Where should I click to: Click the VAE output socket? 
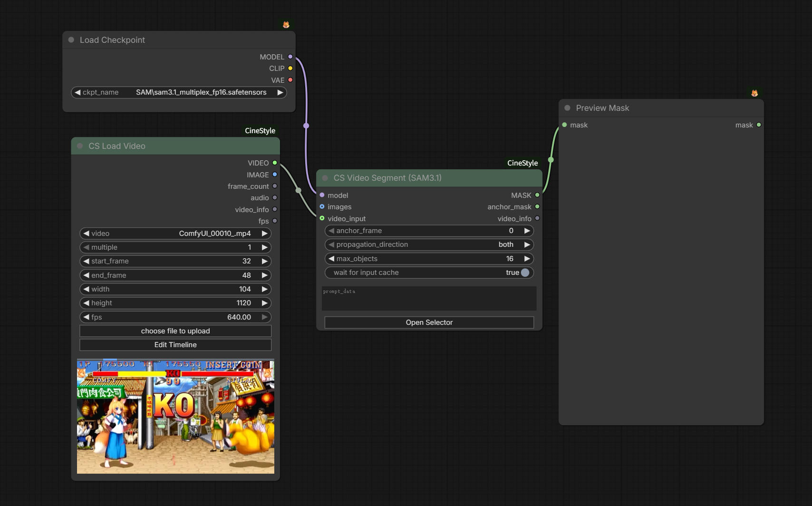[290, 80]
